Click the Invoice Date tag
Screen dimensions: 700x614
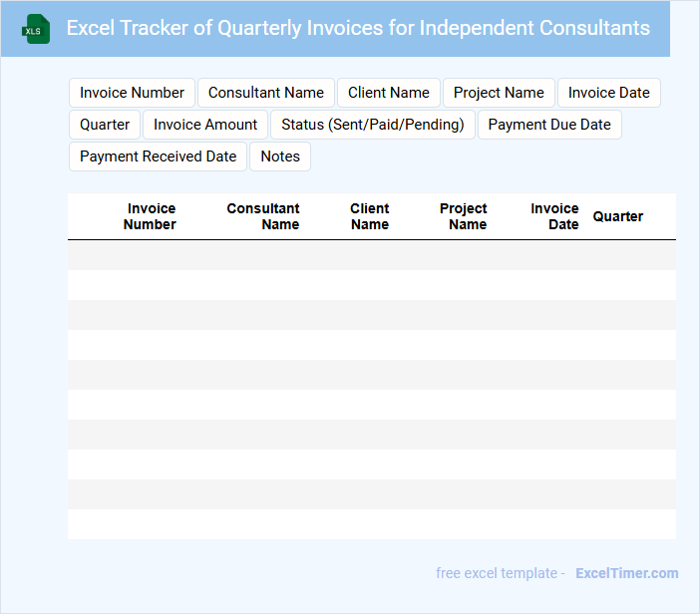point(608,93)
